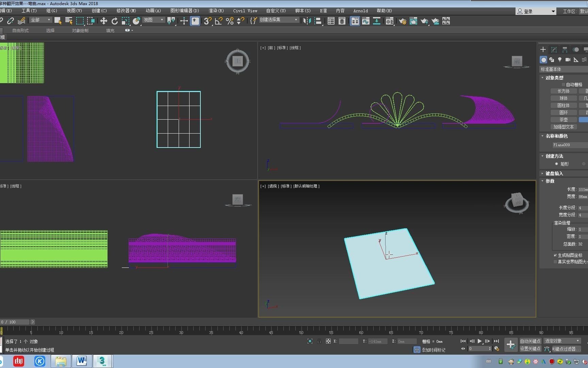
Task: Enable the 自动栅格 checkbox
Action: tap(563, 85)
